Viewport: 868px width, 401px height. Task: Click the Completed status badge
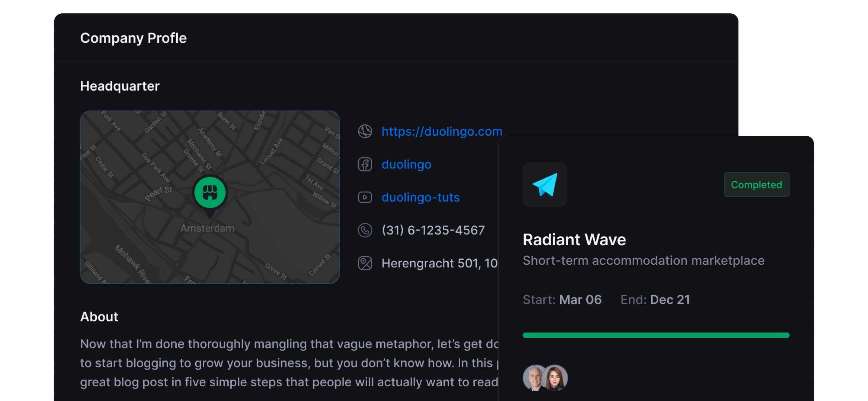pos(756,184)
